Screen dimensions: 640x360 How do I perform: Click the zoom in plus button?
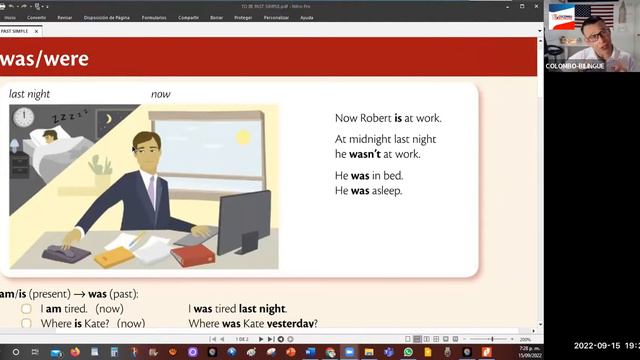click(512, 339)
